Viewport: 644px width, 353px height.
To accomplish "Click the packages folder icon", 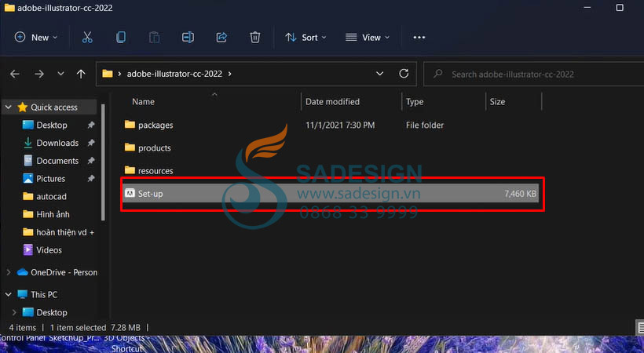I will [x=130, y=125].
